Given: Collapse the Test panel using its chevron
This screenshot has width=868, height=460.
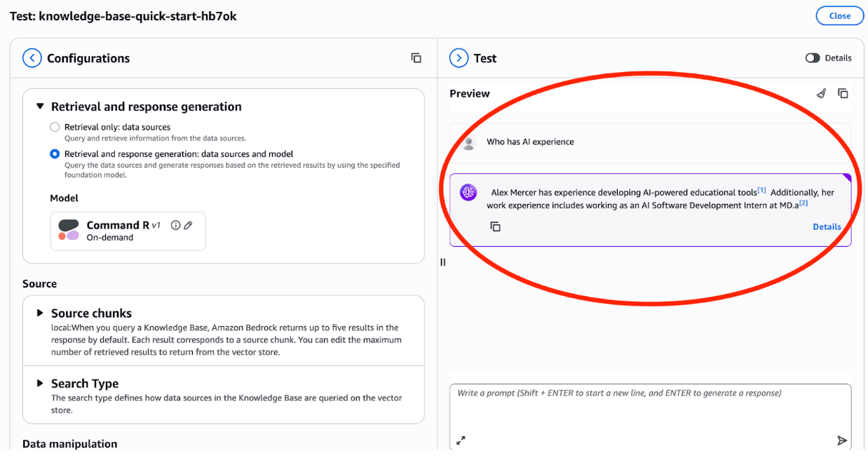Looking at the screenshot, I should [x=461, y=57].
